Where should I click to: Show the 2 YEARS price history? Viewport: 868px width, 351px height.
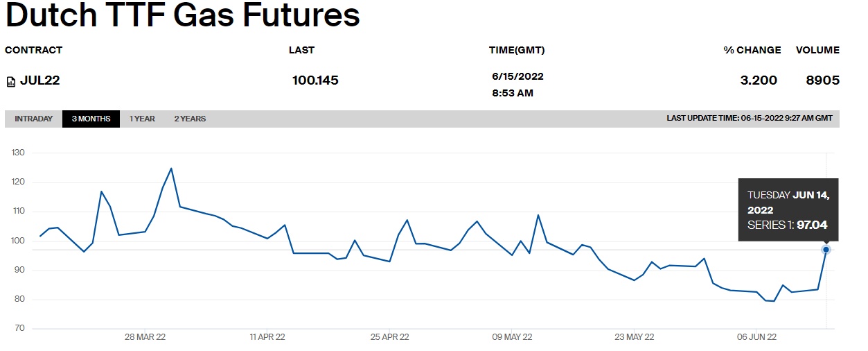pyautogui.click(x=190, y=119)
